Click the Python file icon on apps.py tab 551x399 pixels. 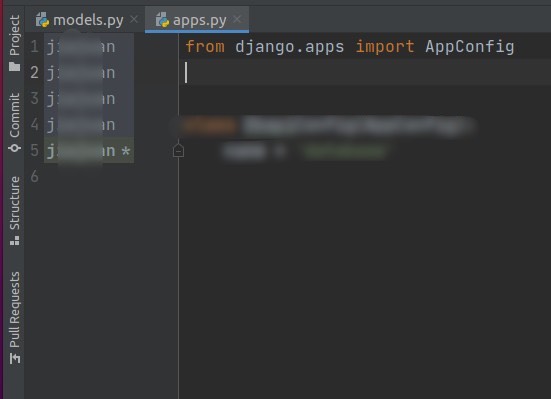[162, 20]
